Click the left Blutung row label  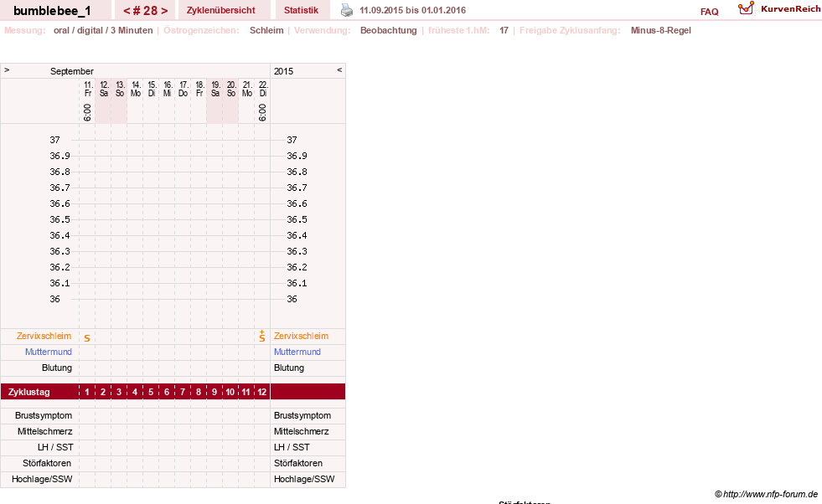[57, 368]
